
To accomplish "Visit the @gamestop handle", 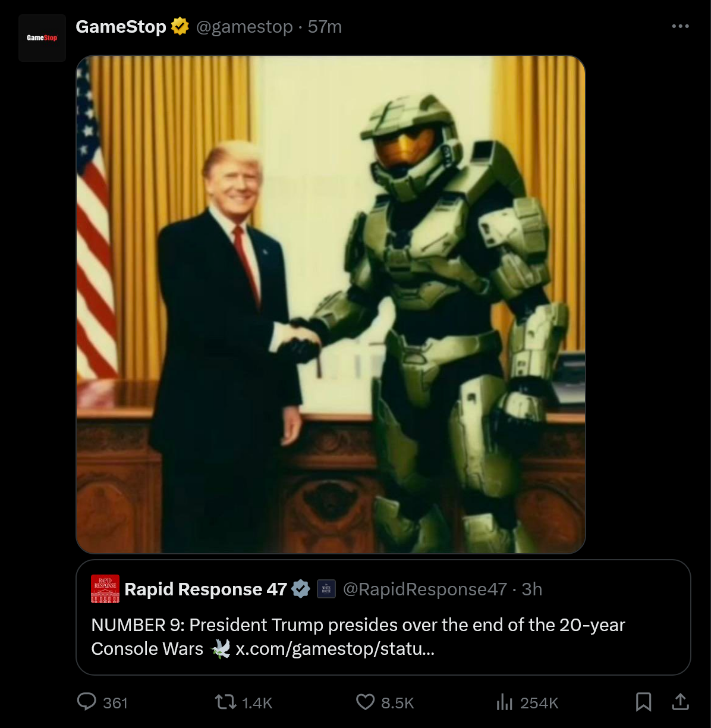I will click(244, 27).
